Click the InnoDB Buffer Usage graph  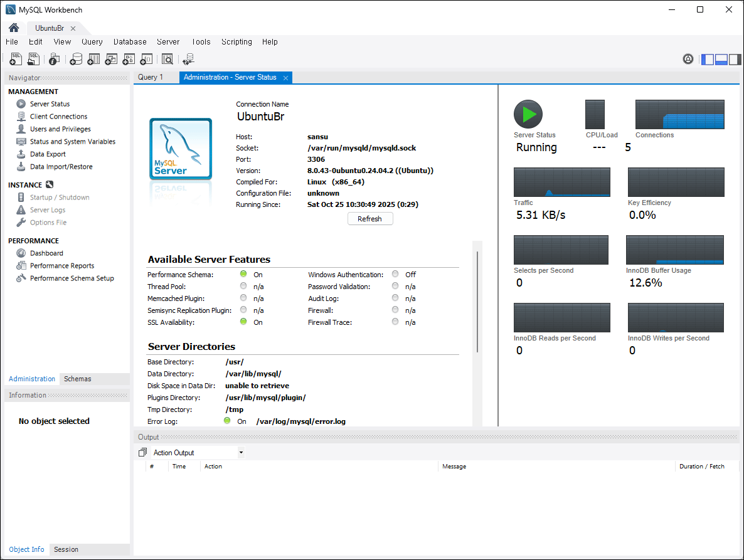coord(675,250)
